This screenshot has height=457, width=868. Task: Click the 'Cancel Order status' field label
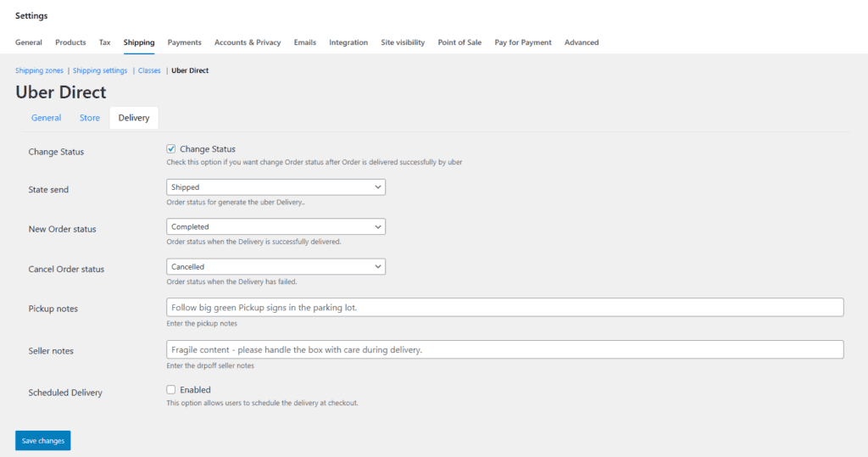tap(66, 270)
